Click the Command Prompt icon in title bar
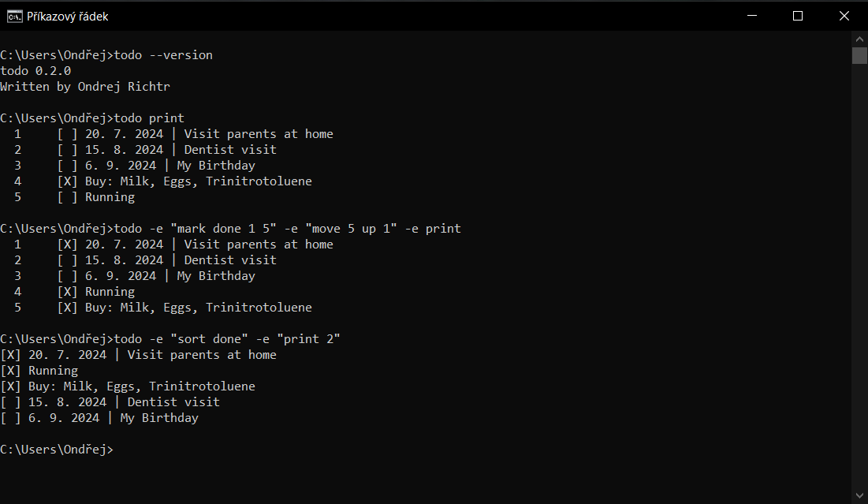The height and width of the screenshot is (504, 868). [x=14, y=16]
